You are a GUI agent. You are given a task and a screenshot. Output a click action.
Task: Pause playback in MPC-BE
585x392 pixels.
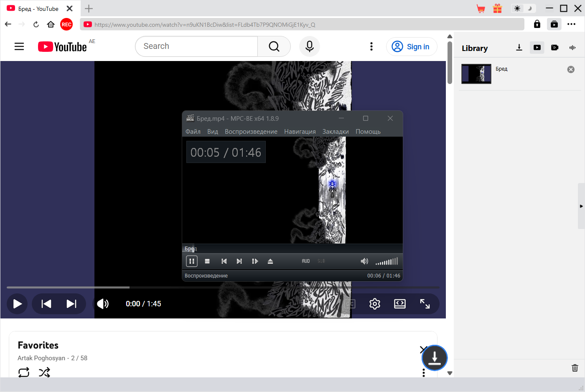coord(192,261)
